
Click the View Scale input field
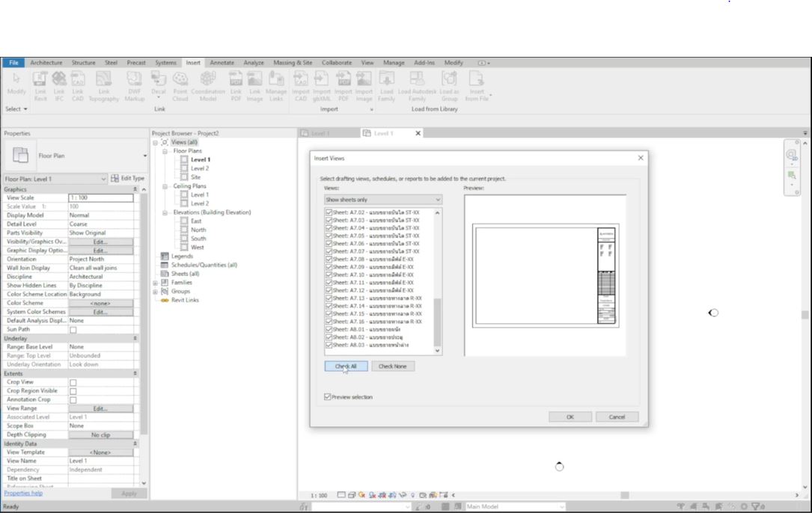(100, 197)
